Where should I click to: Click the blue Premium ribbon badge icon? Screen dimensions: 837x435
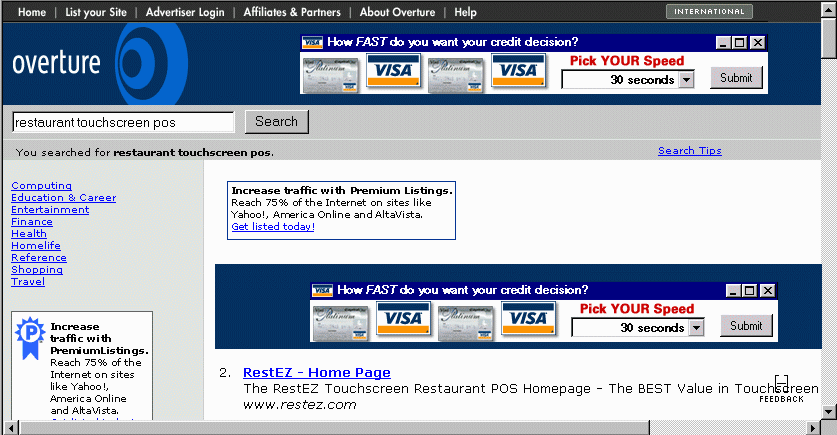pos(29,338)
